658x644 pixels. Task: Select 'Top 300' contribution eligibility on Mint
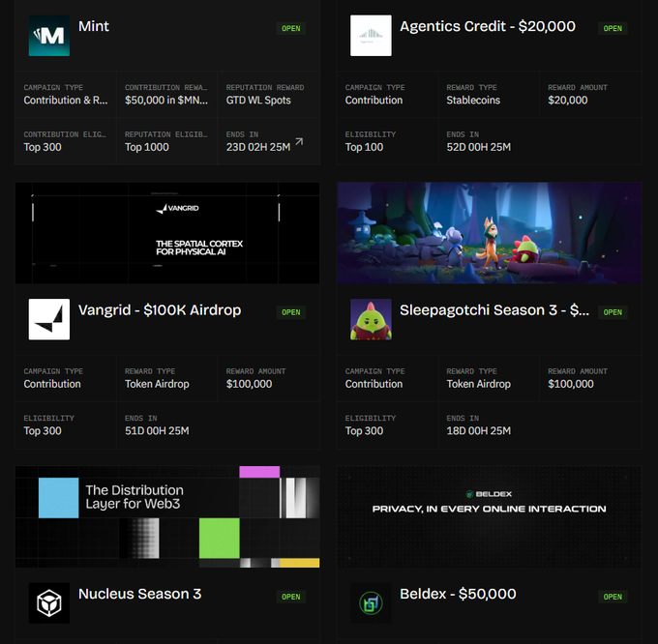(x=43, y=147)
